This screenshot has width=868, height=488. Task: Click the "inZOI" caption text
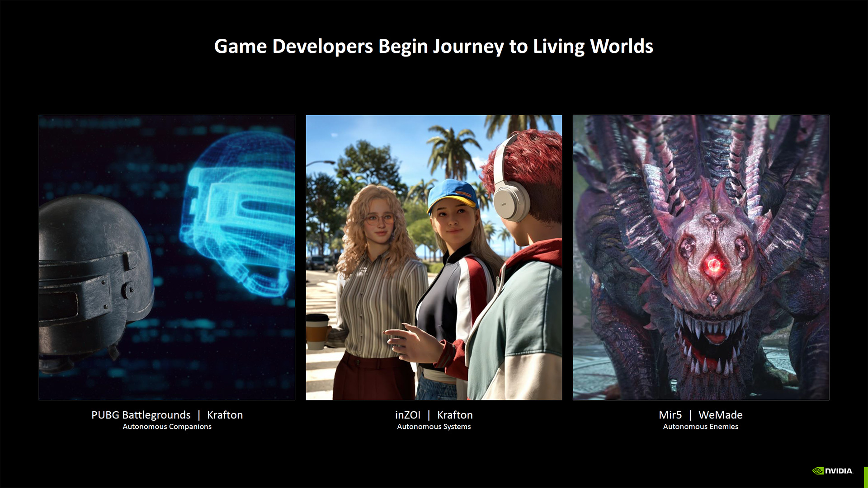[407, 415]
